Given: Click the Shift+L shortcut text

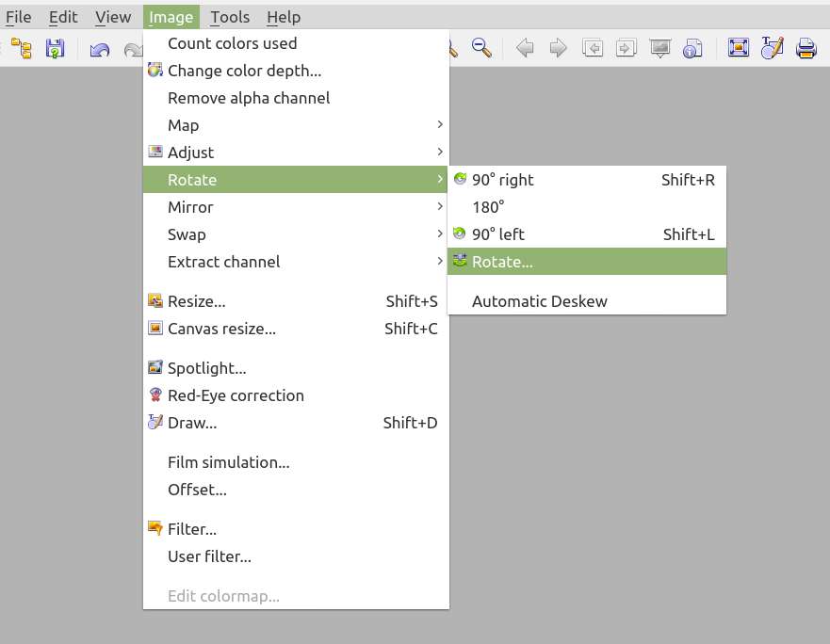Looking at the screenshot, I should 689,234.
